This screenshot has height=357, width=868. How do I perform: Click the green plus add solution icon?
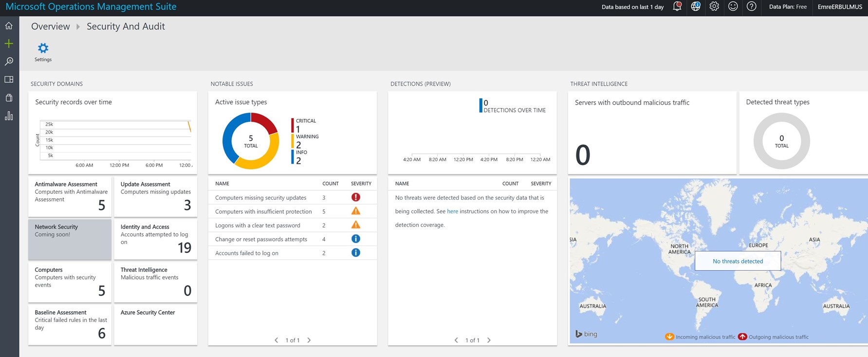click(9, 44)
